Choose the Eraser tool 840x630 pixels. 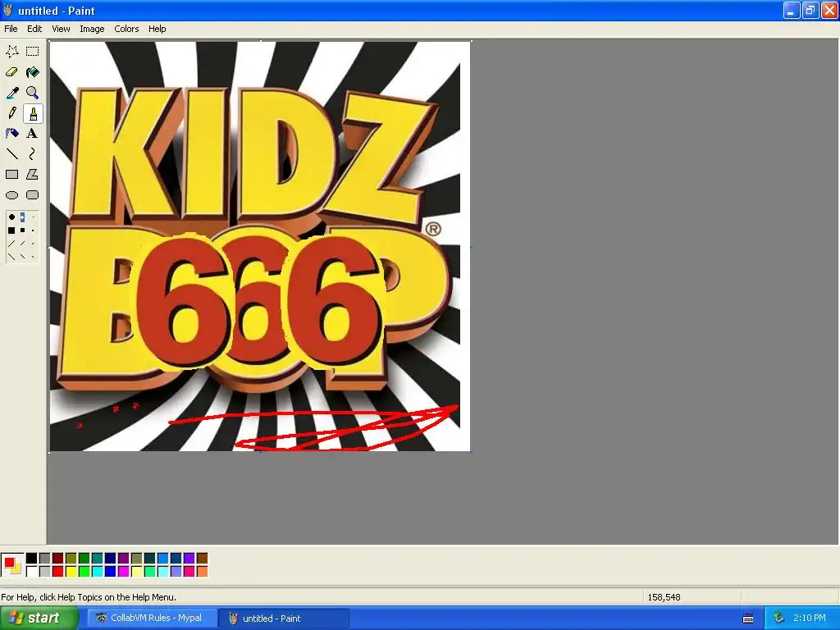[x=11, y=72]
